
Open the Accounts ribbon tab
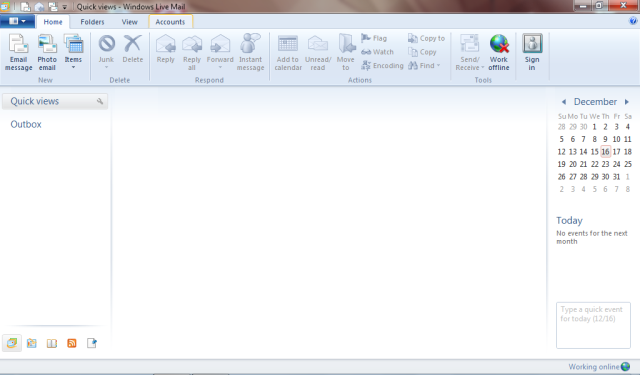(170, 22)
